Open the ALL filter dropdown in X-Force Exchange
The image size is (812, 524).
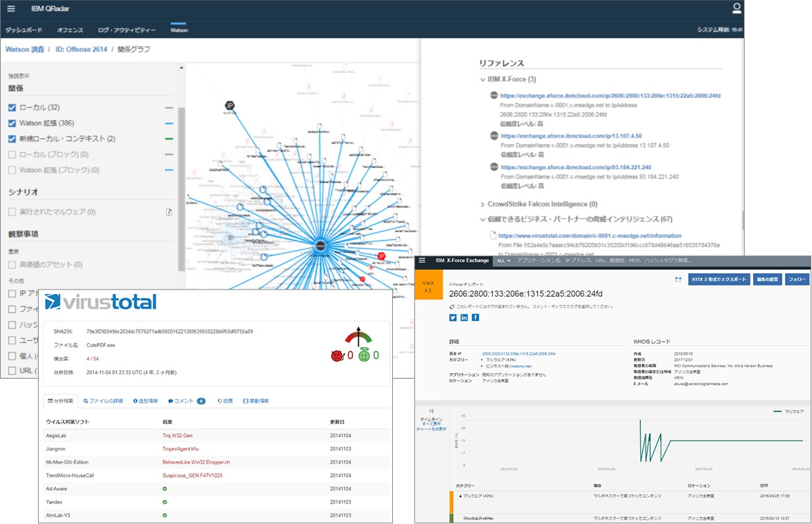(x=504, y=261)
